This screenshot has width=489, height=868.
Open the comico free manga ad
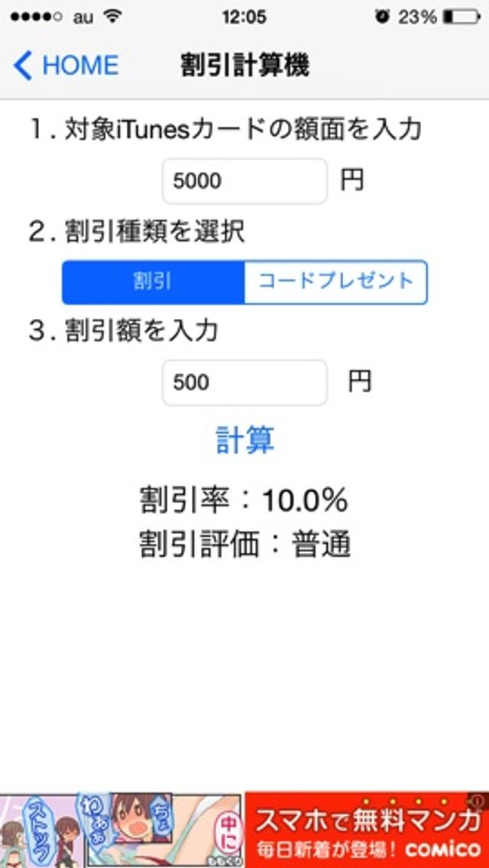click(x=367, y=830)
